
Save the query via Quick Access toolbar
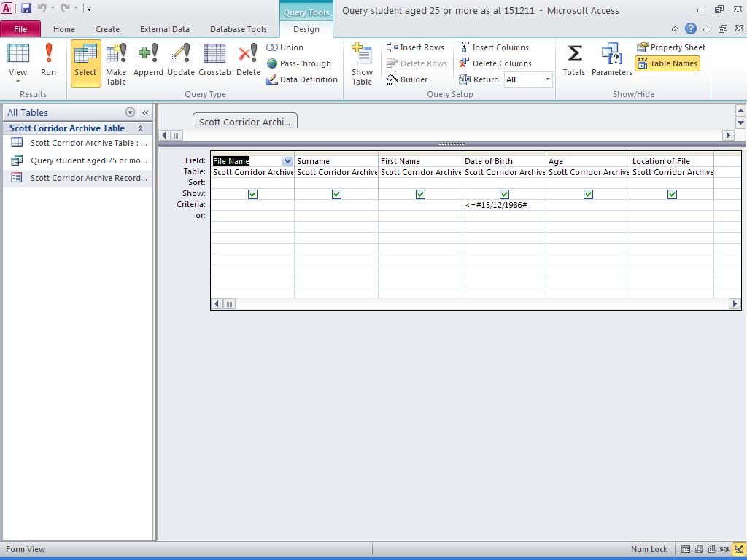26,8
